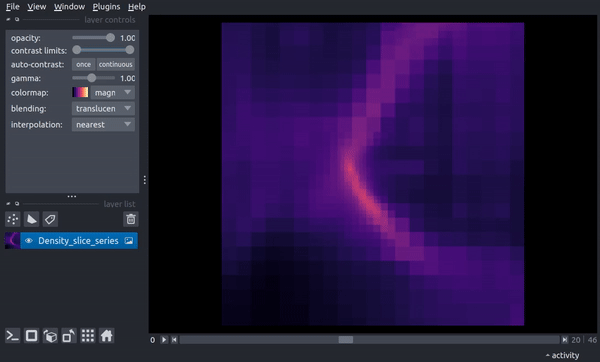Play the slice axis animation
Screen dimensions: 600x362
[164, 339]
